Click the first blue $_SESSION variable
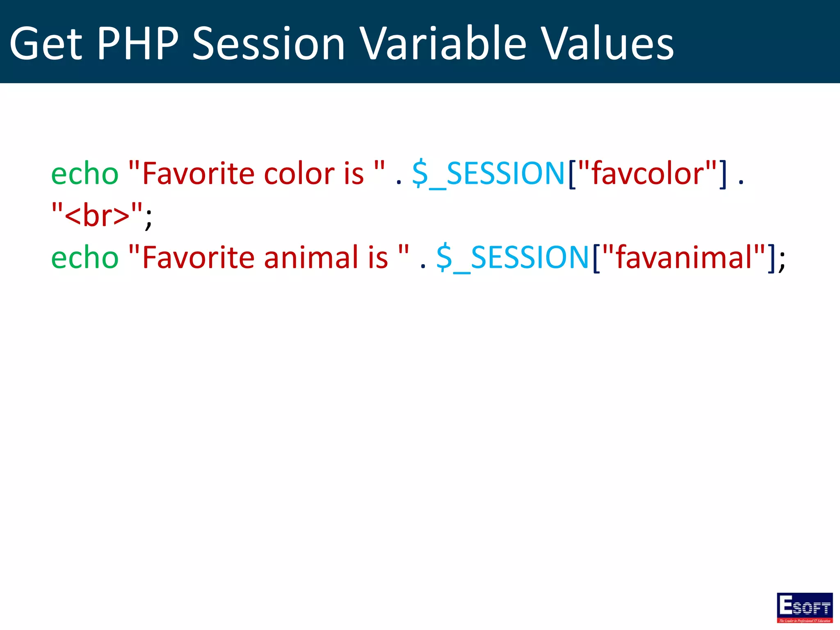 pyautogui.click(x=488, y=174)
